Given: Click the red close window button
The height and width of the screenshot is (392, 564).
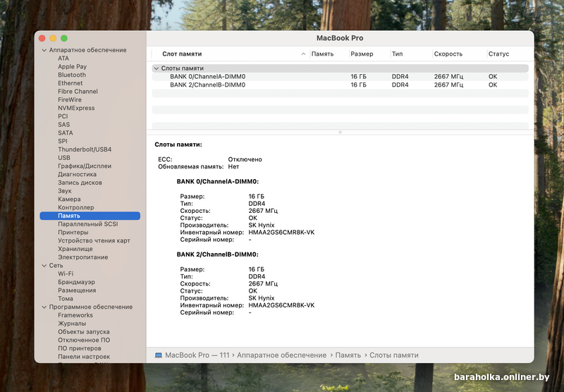Looking at the screenshot, I should [x=42, y=38].
